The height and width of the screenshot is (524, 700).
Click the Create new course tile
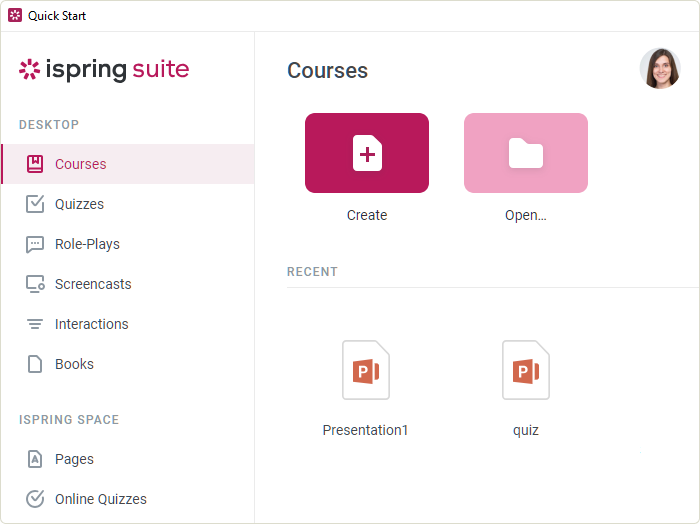tap(367, 153)
